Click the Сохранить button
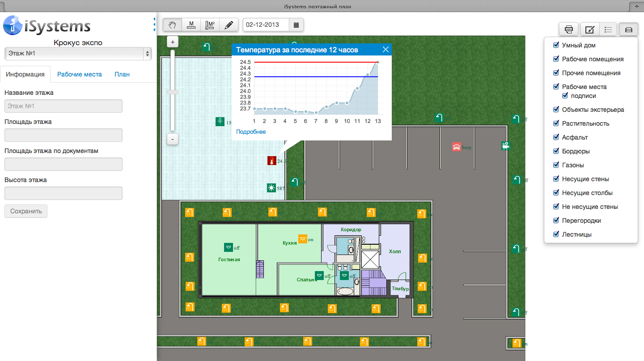Screen dimensions: 644x361 click(26, 211)
